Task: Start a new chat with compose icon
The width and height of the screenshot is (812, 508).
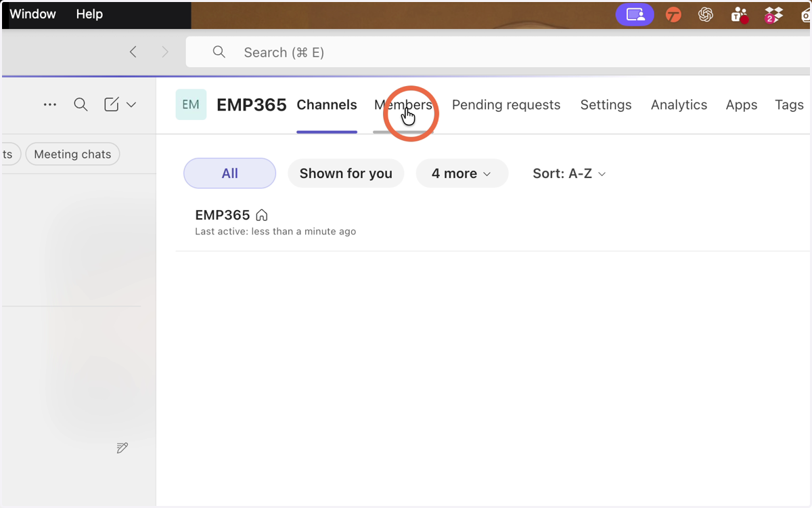Action: point(112,104)
